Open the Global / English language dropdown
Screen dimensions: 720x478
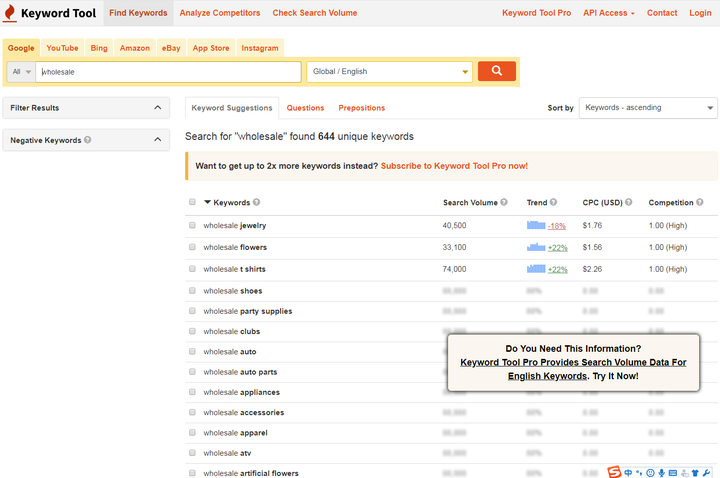click(389, 72)
